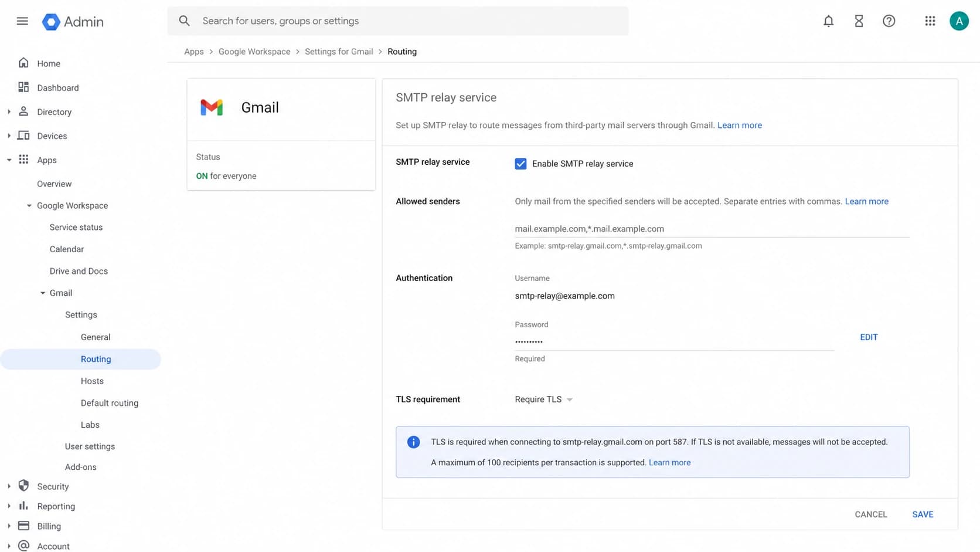Click the search users or settings field
Image resolution: width=980 pixels, height=552 pixels.
pos(398,21)
